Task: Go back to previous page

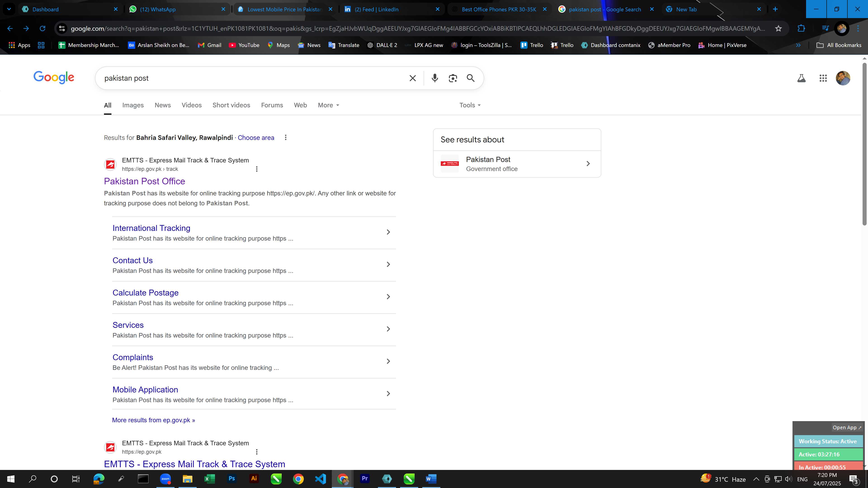Action: coord(10,28)
